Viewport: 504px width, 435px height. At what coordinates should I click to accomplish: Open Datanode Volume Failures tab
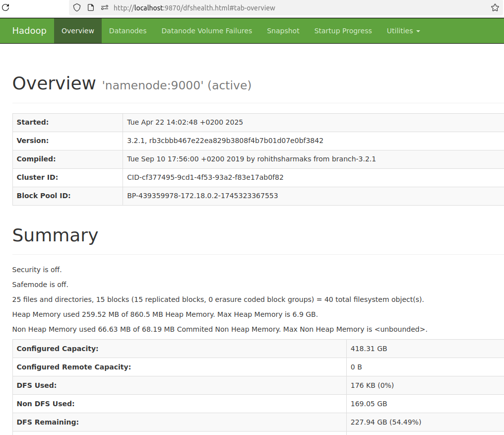pyautogui.click(x=207, y=31)
